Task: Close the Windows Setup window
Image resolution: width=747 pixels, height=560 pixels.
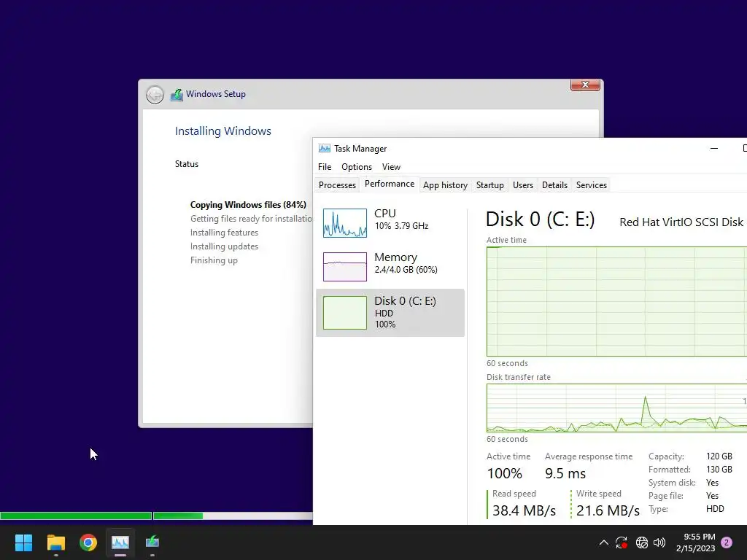Action: [585, 85]
